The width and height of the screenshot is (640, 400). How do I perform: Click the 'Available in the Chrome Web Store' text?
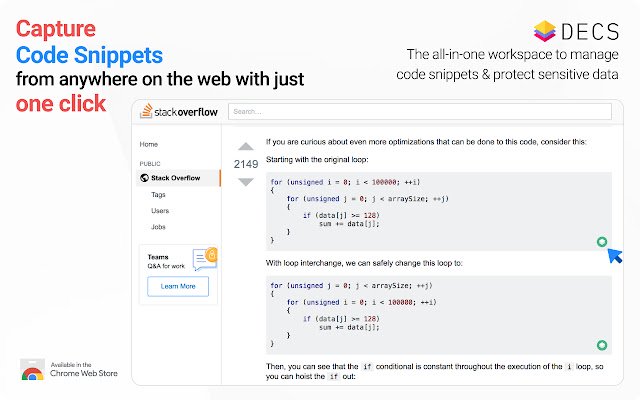pyautogui.click(x=84, y=369)
